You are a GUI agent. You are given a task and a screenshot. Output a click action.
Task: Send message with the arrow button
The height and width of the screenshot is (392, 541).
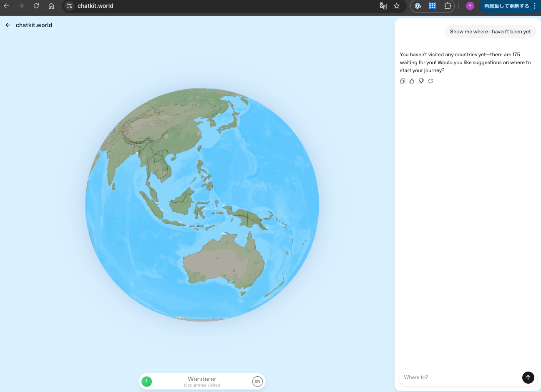tap(528, 377)
